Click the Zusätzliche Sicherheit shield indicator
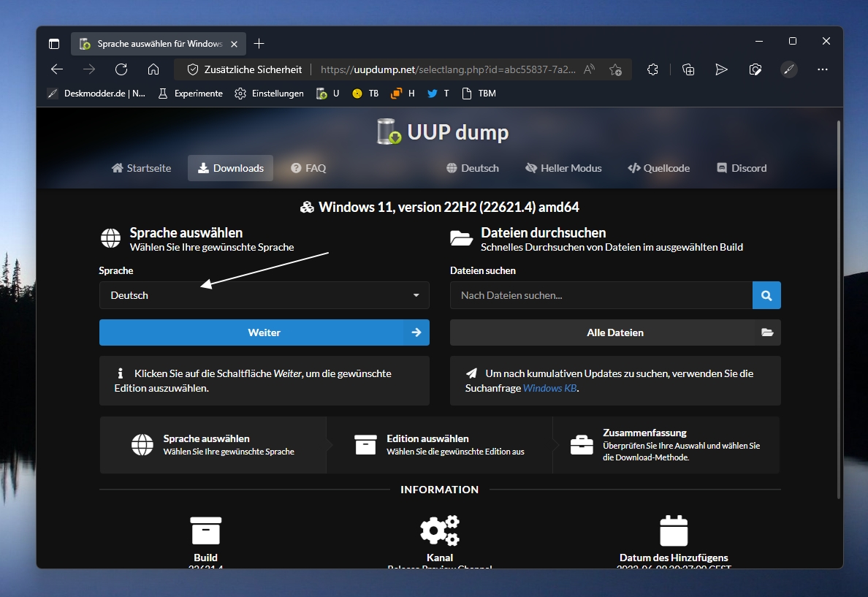 click(x=245, y=69)
